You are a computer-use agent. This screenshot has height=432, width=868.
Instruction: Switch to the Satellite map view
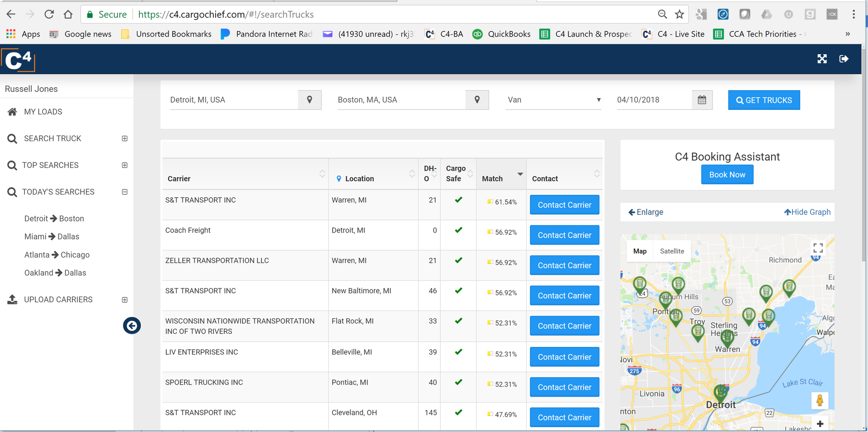tap(672, 251)
